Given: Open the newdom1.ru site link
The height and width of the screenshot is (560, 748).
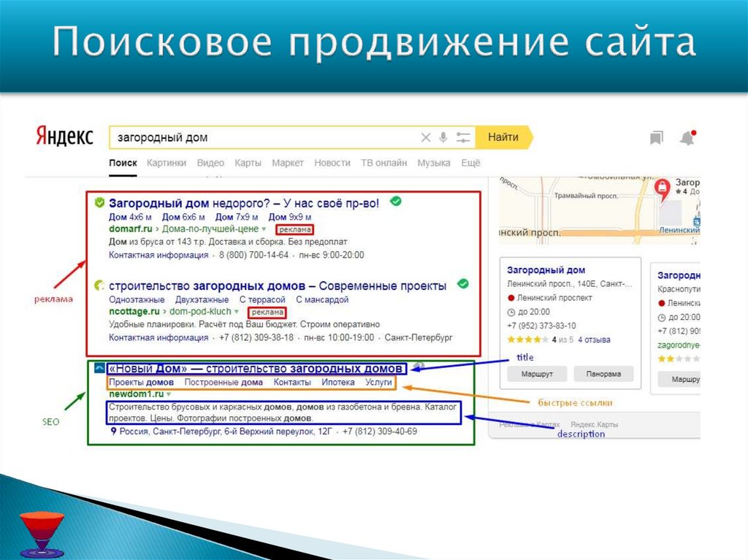Looking at the screenshot, I should click(x=136, y=394).
